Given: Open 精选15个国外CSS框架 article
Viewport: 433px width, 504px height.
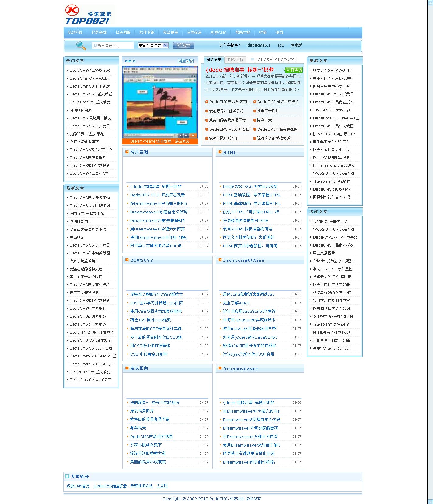Looking at the screenshot, I should 150,320.
